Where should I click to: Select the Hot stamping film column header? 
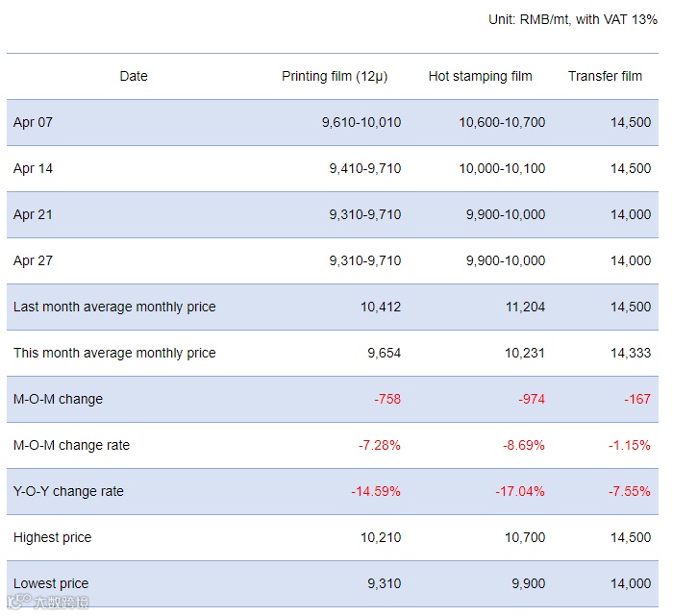[x=480, y=76]
